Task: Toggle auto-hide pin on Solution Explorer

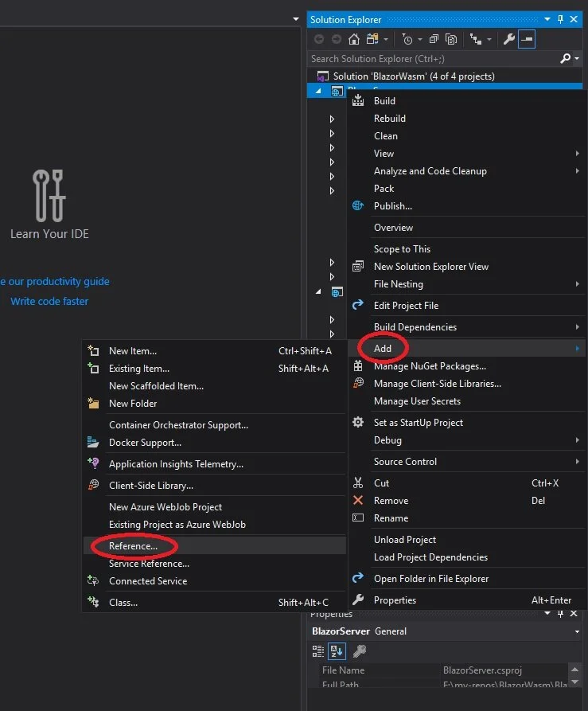Action: point(560,19)
